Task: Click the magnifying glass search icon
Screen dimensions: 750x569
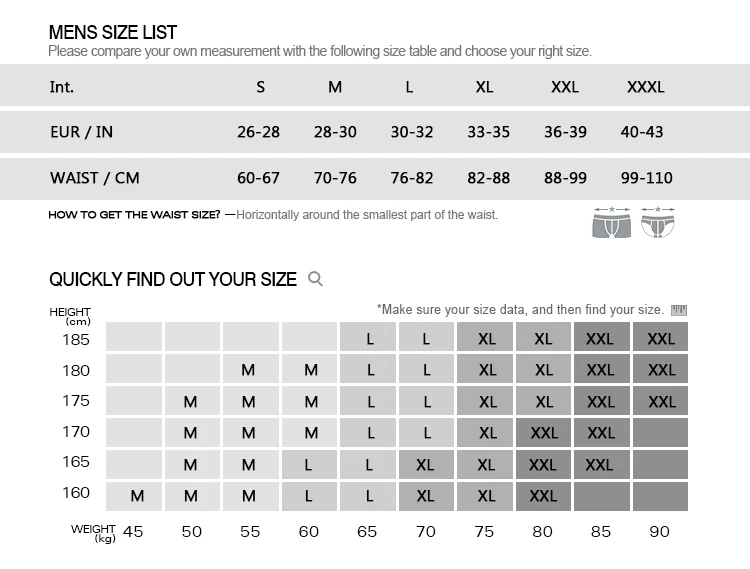Action: pyautogui.click(x=316, y=279)
